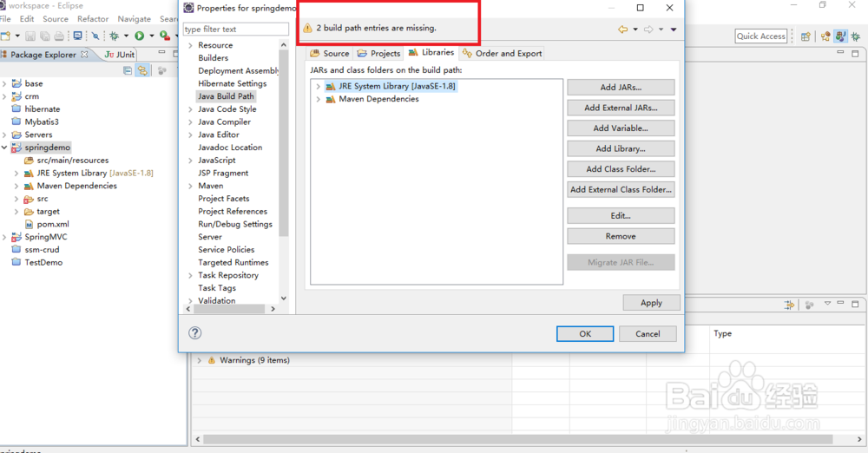Switch to the Projects tab
The image size is (868, 453).
[378, 53]
